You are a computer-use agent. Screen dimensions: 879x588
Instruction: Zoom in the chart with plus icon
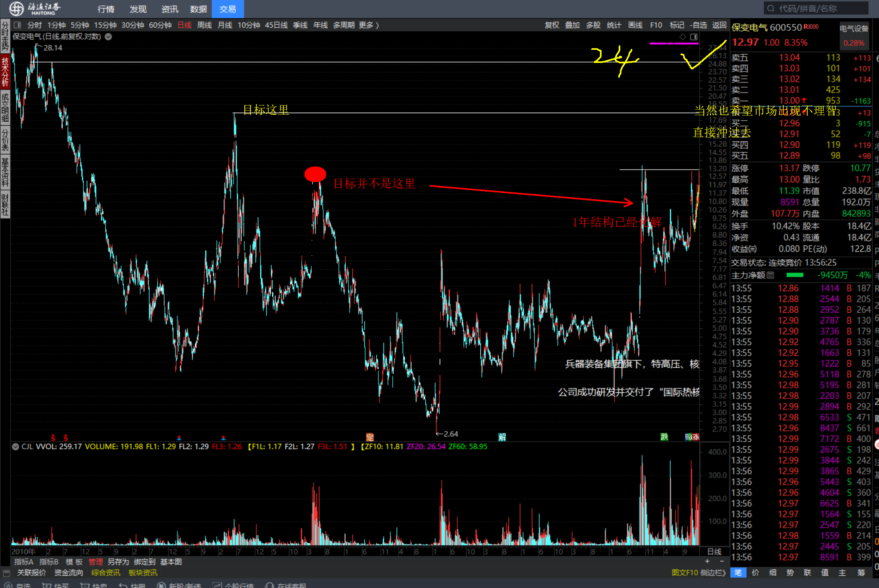point(707,561)
